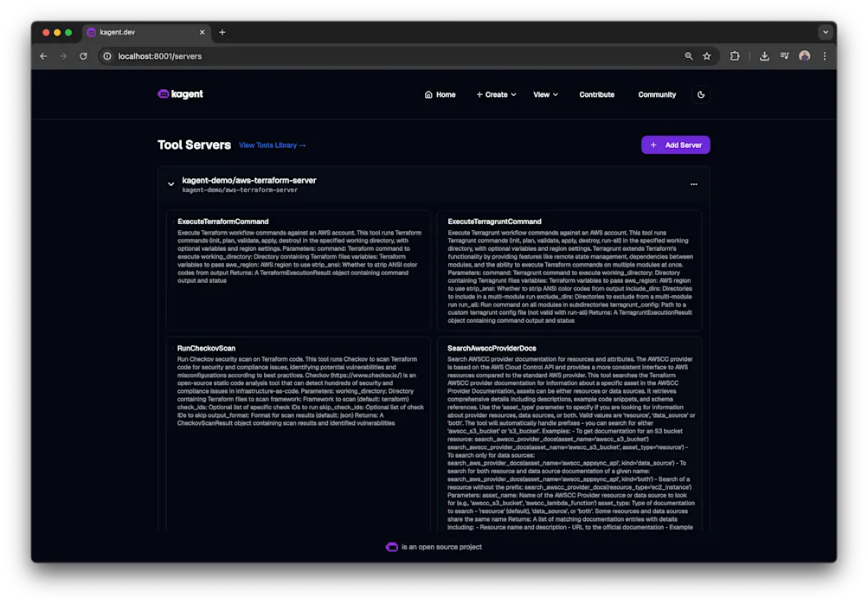Screen dimensions: 868x604
Task: Select the Home house icon
Action: point(428,94)
